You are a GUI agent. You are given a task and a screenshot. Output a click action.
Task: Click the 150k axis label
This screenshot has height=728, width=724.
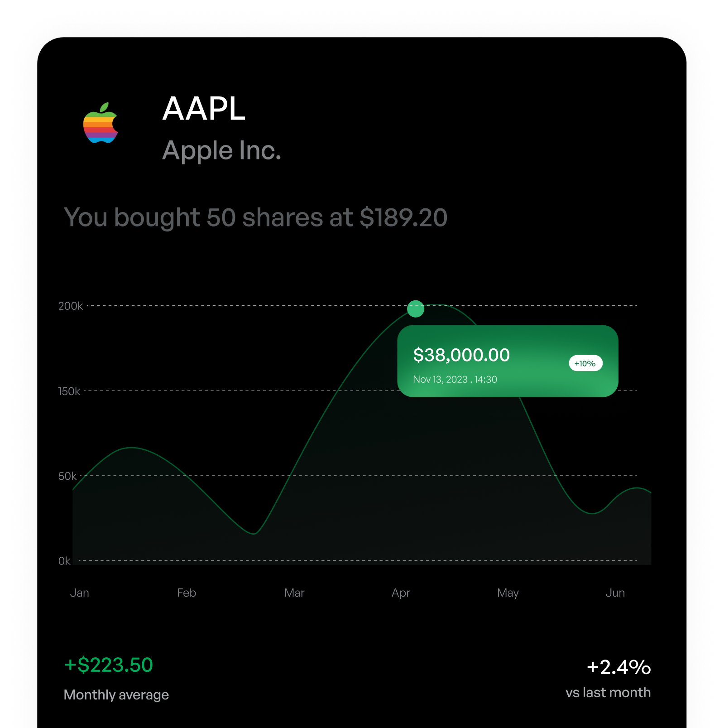click(69, 391)
